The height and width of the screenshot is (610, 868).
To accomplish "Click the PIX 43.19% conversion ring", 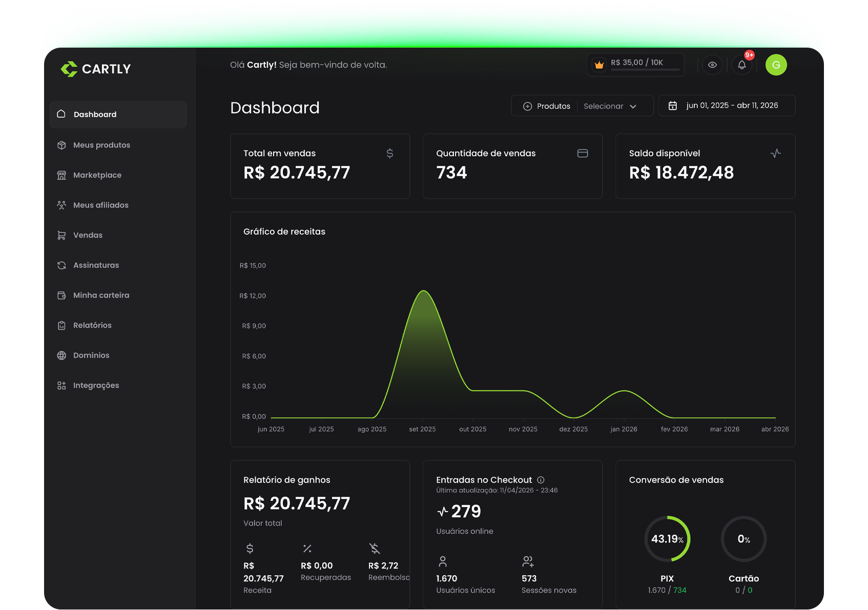I will [667, 539].
